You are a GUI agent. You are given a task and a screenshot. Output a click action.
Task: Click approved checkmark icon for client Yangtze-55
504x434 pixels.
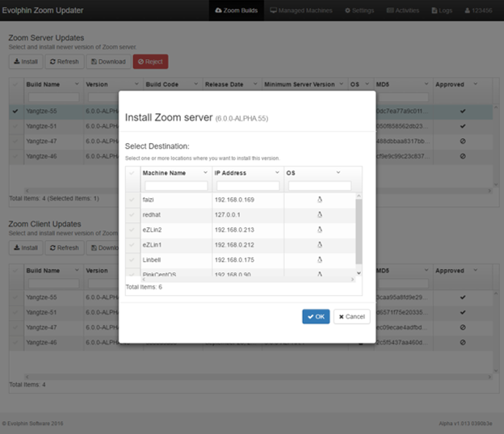(463, 297)
